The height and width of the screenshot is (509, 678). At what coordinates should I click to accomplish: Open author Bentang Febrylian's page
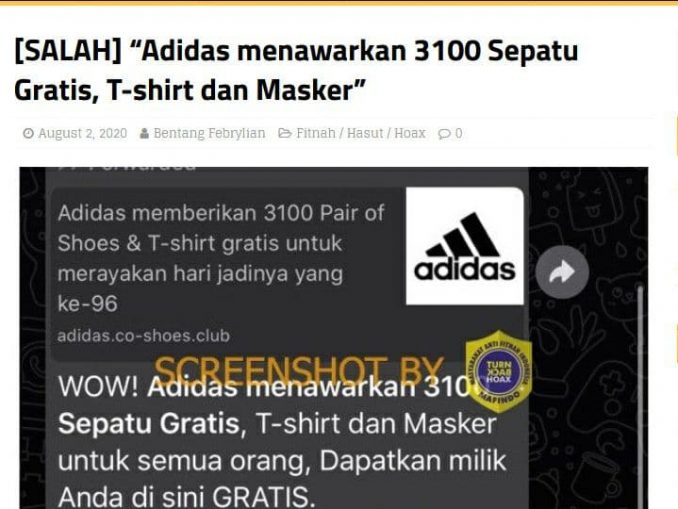tap(209, 133)
